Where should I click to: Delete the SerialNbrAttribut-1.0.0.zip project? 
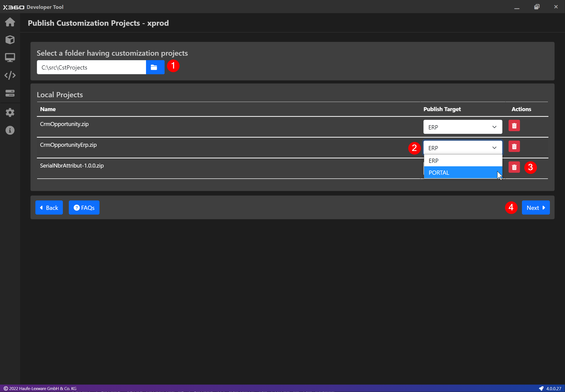click(514, 168)
